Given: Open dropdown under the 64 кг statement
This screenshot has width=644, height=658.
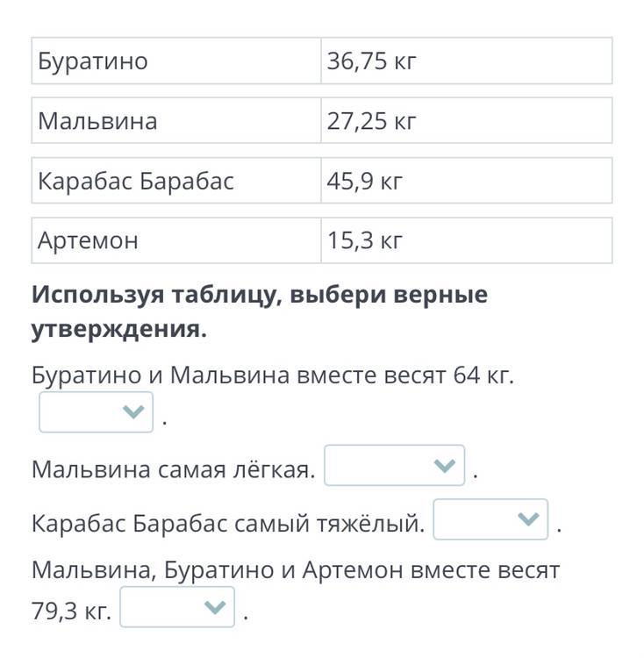Looking at the screenshot, I should 96,412.
